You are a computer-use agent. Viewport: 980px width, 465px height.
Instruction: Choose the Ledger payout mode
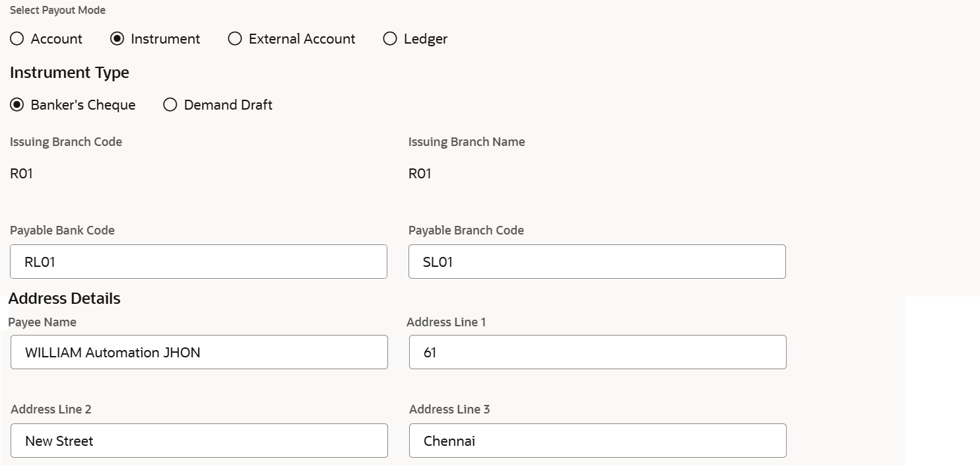[390, 39]
